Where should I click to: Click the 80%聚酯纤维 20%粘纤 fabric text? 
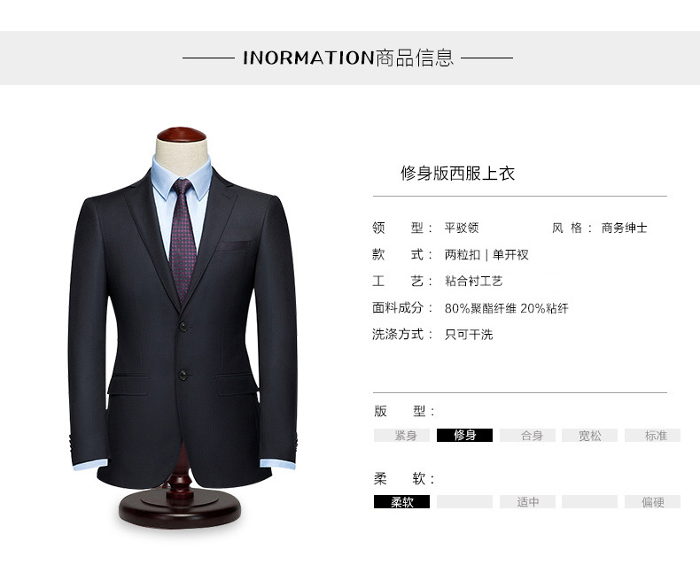(506, 308)
